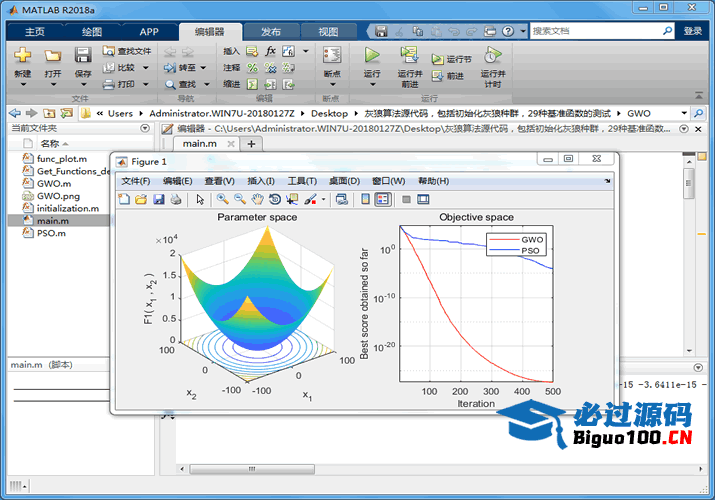715x500 pixels.
Task: Click Run Section (运行节) button
Action: pos(451,59)
